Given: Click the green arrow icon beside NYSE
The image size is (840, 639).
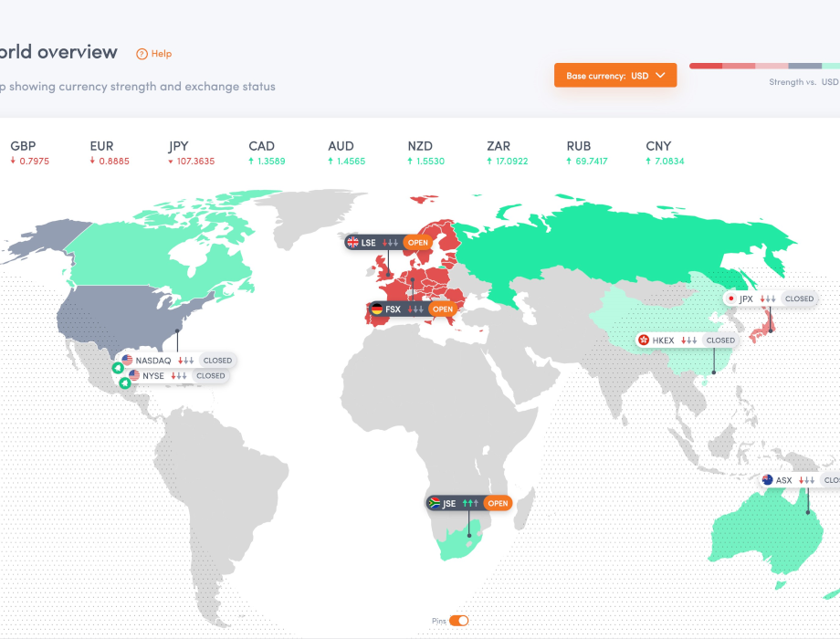Looking at the screenshot, I should pyautogui.click(x=125, y=383).
